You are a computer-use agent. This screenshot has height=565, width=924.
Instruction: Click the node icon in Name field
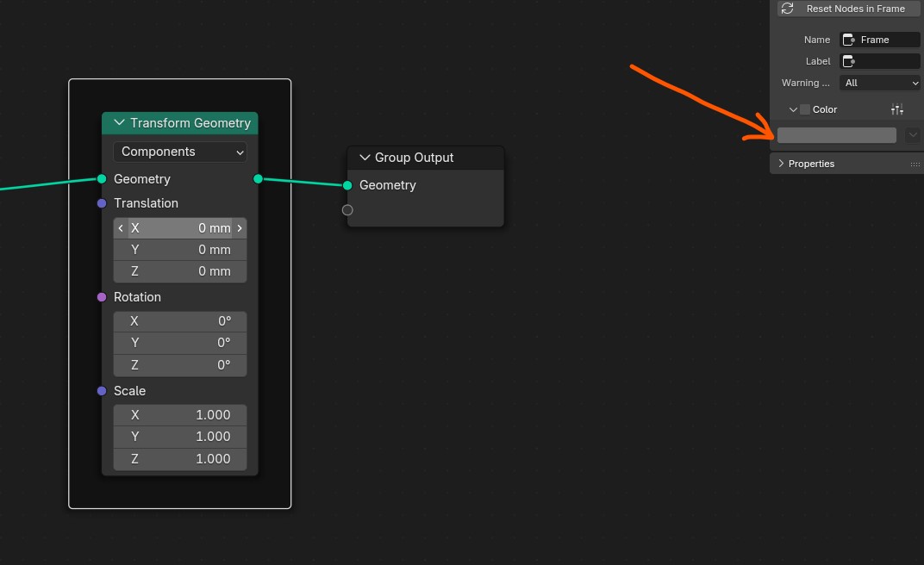click(848, 40)
